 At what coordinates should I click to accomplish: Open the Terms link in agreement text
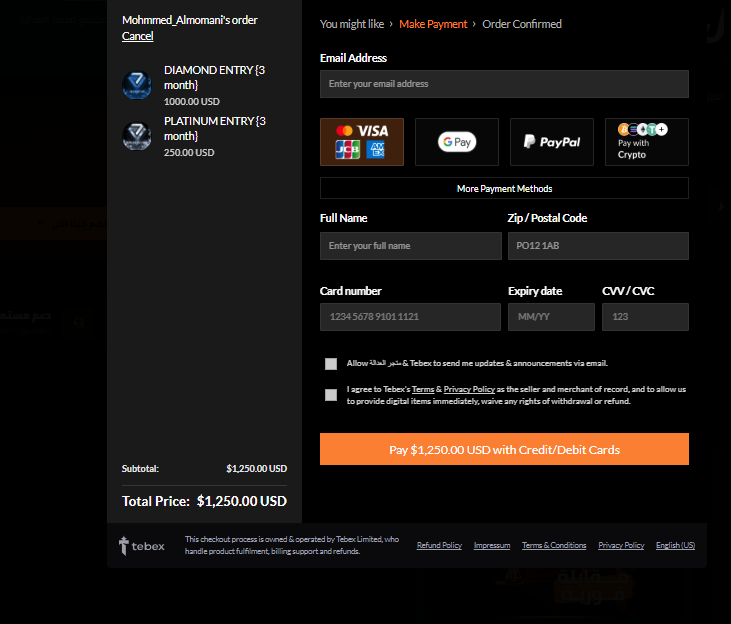(423, 389)
